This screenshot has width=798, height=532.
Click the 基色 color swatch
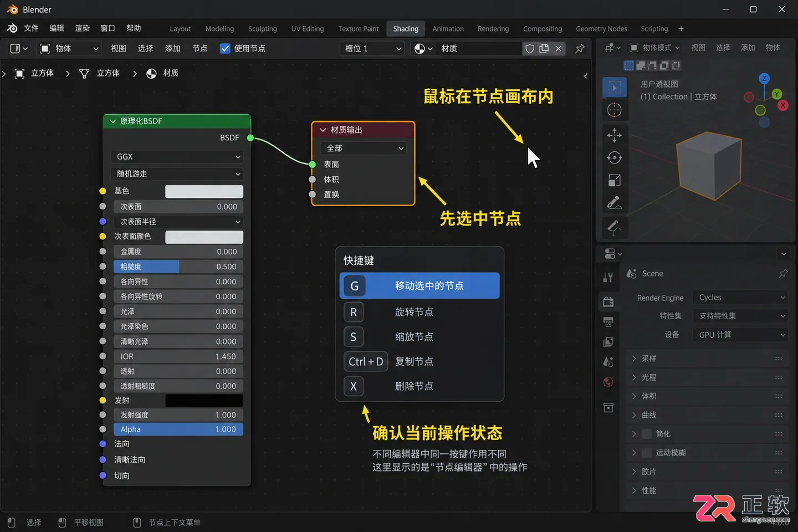coord(204,191)
